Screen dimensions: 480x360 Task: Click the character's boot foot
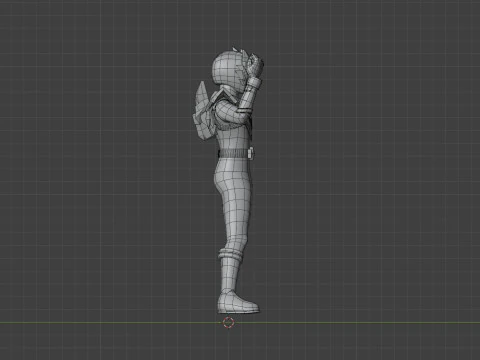coord(238,303)
